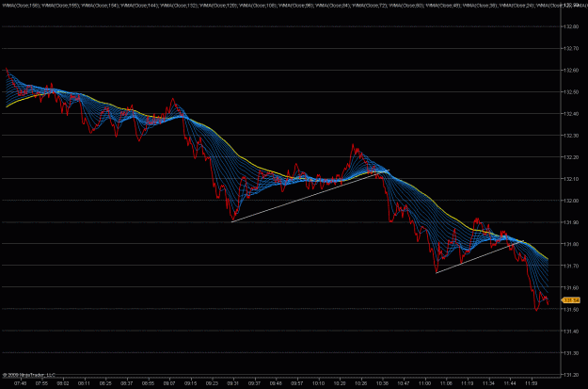Click the 11:34 time axis label
The height and width of the screenshot is (389, 588).
489,383
